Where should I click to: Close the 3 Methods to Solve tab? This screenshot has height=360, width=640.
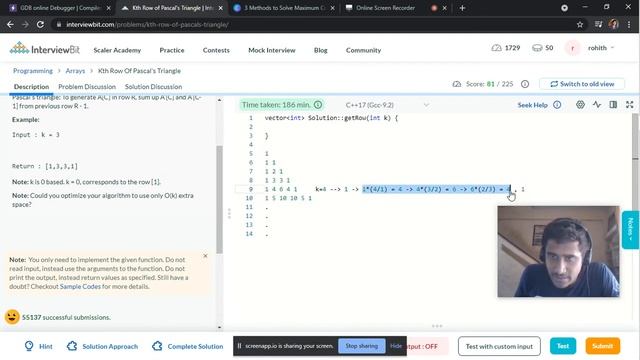pyautogui.click(x=333, y=8)
